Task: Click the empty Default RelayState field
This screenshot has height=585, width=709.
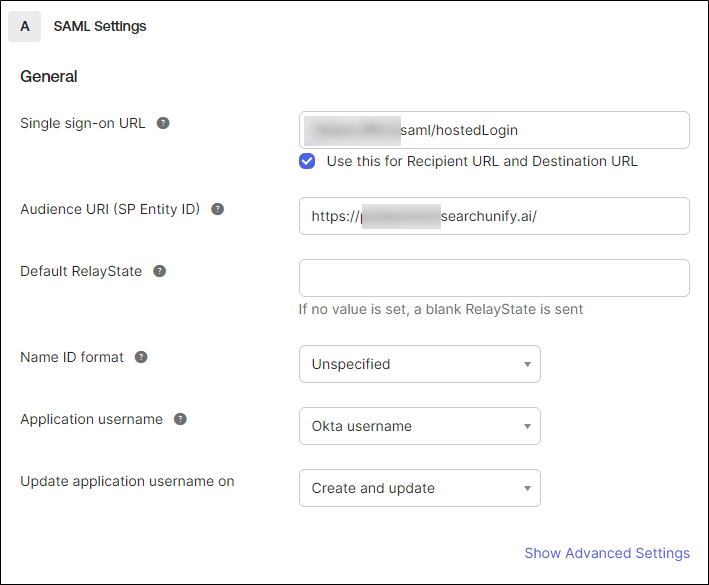Action: [494, 278]
